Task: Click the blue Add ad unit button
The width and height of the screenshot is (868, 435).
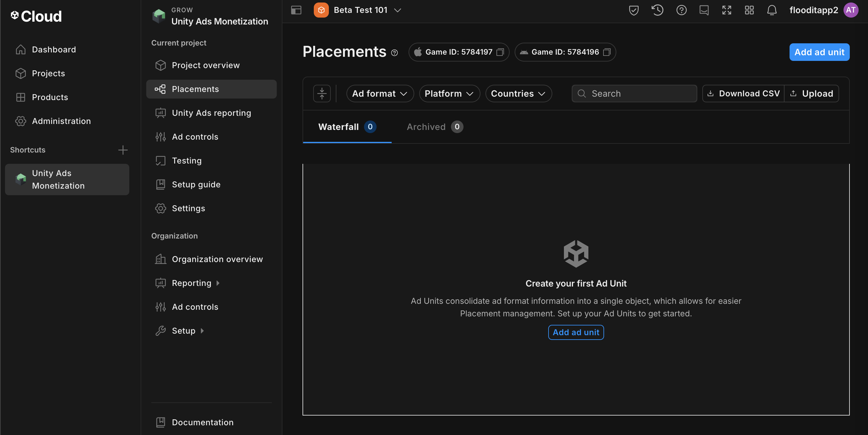Action: pos(819,52)
